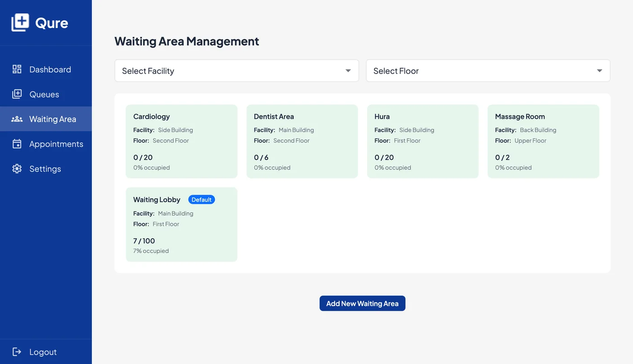Open the Massage Room card
Screen dimensions: 633x364
coord(543,141)
